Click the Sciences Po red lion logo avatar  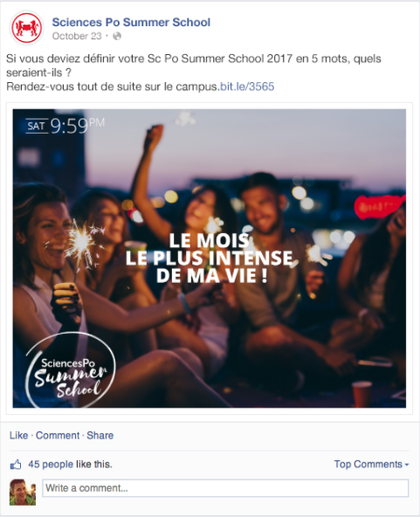pyautogui.click(x=26, y=28)
